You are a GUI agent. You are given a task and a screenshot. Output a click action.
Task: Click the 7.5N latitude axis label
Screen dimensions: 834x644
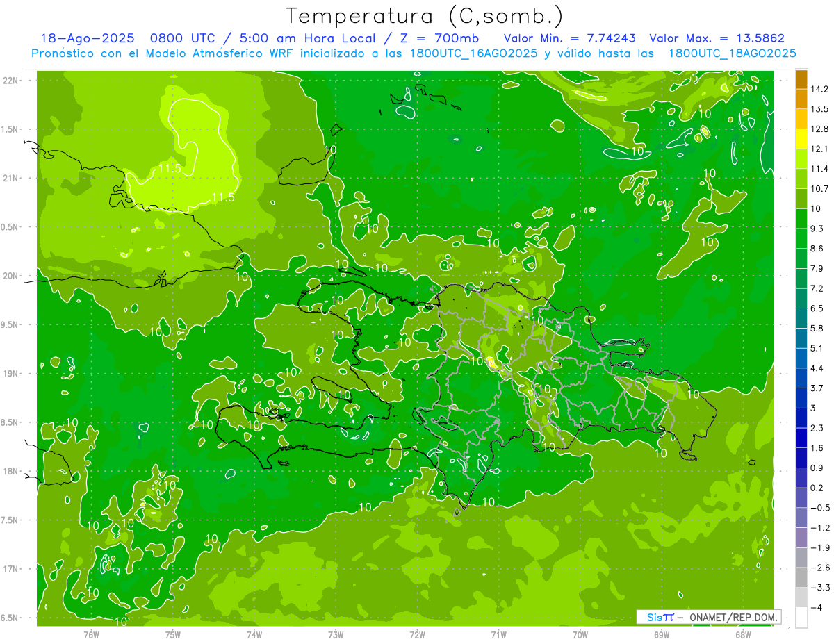11,520
